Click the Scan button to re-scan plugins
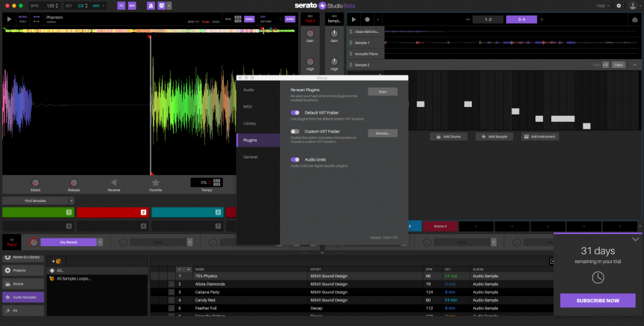 coord(382,91)
